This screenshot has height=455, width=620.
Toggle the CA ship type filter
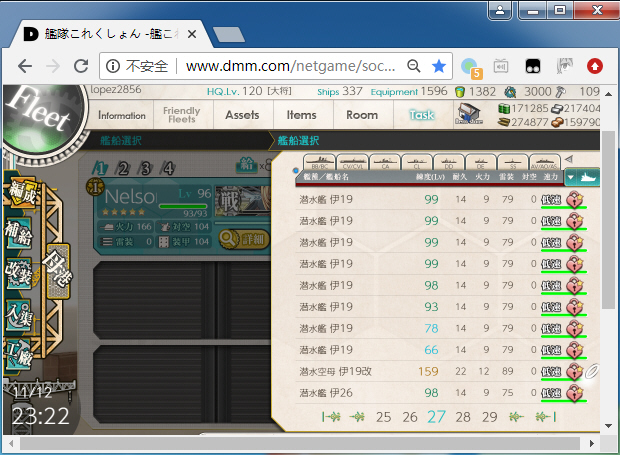(385, 162)
